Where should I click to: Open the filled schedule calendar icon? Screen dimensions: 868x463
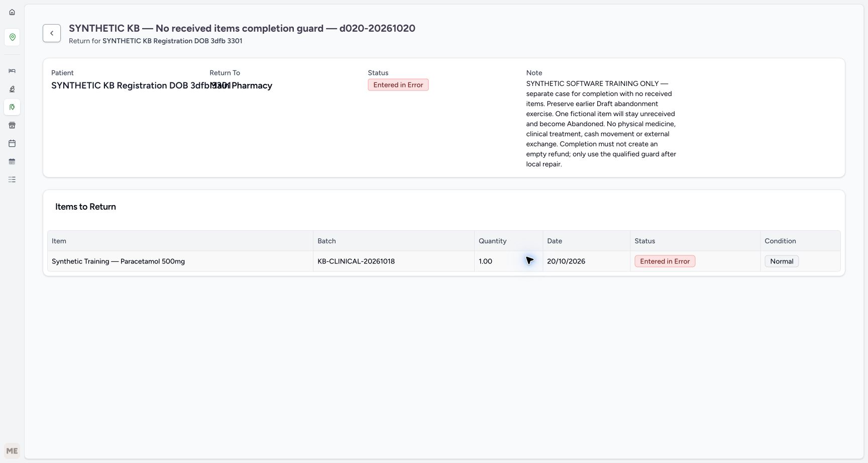[x=12, y=161]
